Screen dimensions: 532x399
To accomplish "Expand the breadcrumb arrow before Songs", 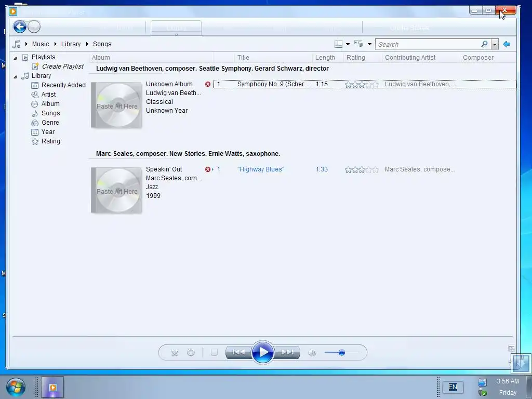I will (x=87, y=44).
